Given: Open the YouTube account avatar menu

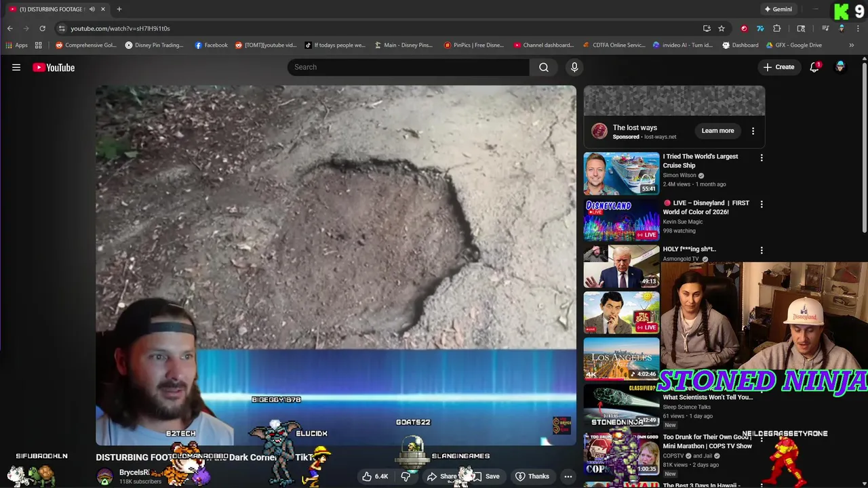Looking at the screenshot, I should coord(840,67).
